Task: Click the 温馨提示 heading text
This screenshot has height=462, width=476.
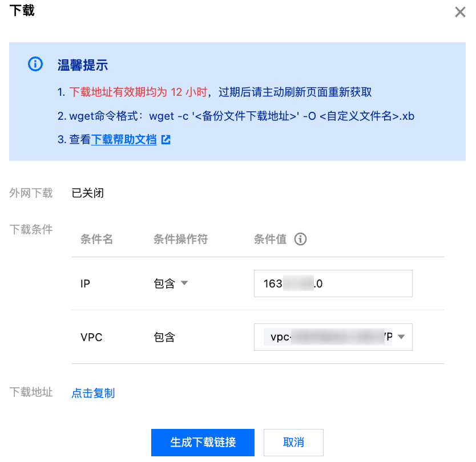Action: [x=83, y=64]
